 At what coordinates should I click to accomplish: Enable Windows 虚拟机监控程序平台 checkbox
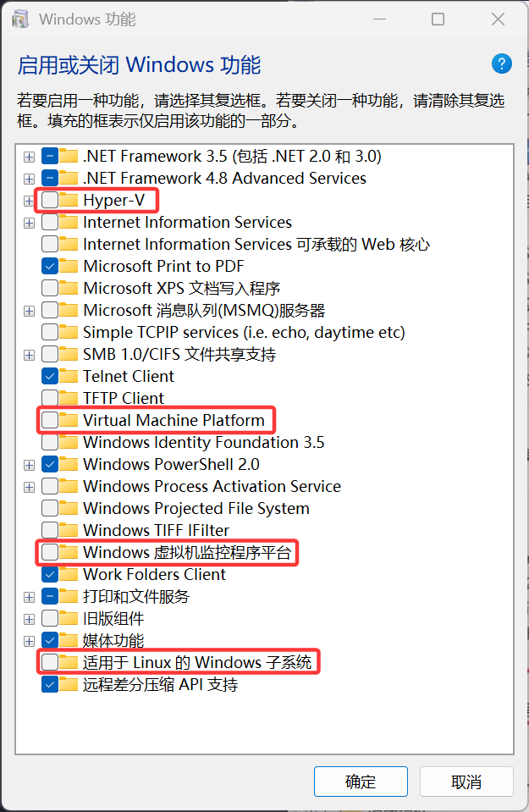(x=50, y=553)
